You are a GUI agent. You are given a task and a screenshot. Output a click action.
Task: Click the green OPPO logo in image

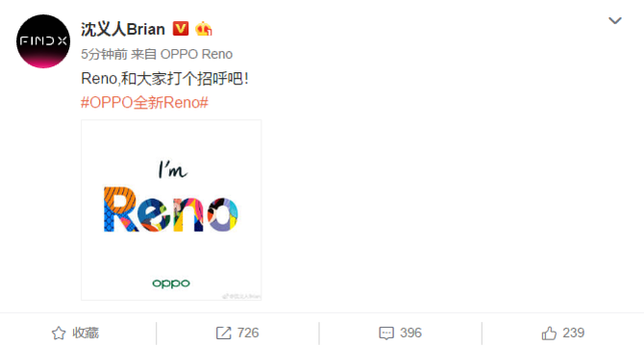click(x=171, y=284)
